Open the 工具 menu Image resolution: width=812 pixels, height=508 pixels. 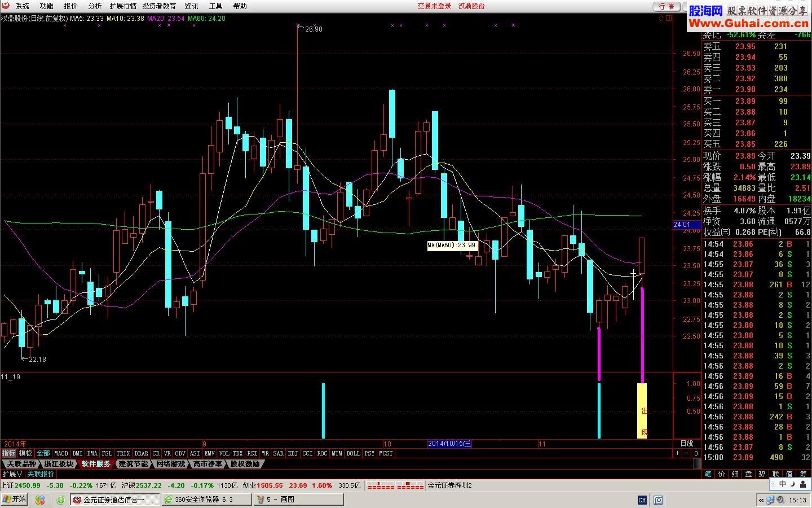point(215,6)
